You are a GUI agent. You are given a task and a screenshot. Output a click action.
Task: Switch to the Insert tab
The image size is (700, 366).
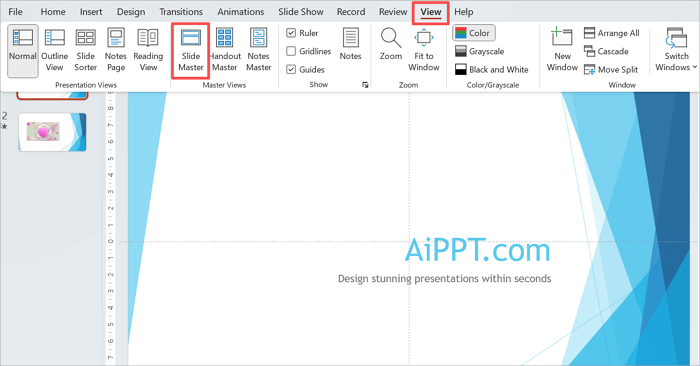(91, 12)
